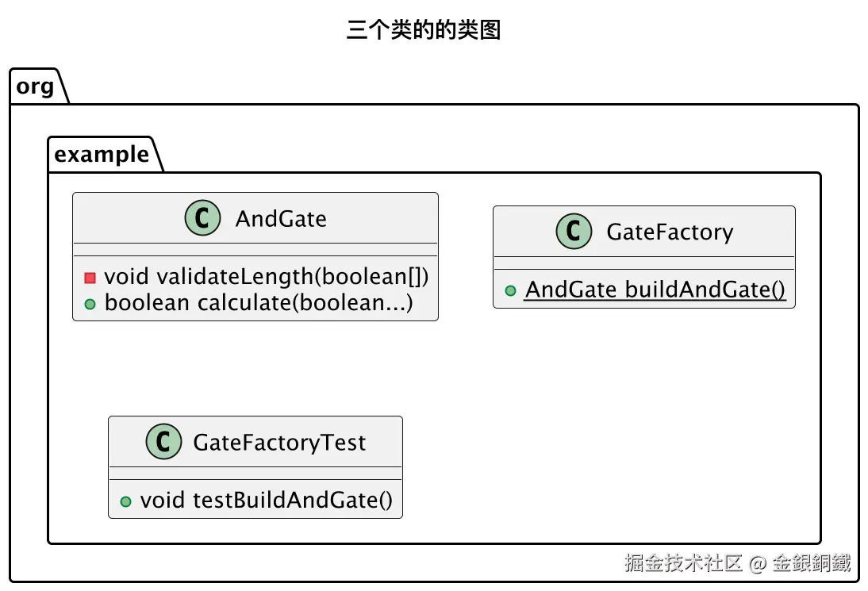Image resolution: width=868 pixels, height=591 pixels.
Task: Click the GateFactory class name
Action: coord(670,232)
